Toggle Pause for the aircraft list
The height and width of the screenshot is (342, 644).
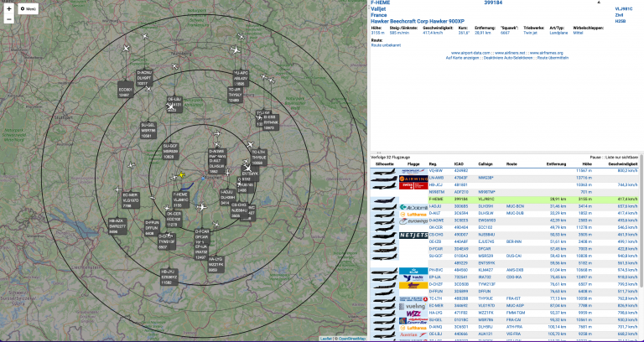click(x=596, y=157)
